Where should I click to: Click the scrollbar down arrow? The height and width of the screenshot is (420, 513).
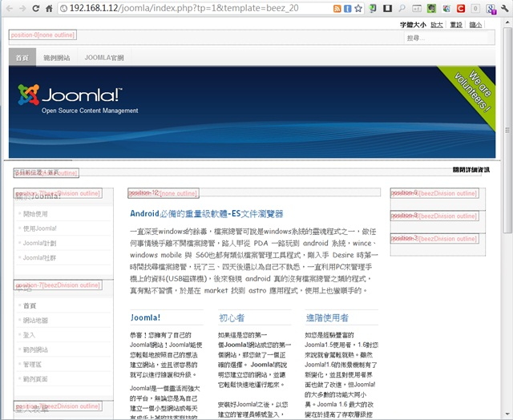point(507,414)
